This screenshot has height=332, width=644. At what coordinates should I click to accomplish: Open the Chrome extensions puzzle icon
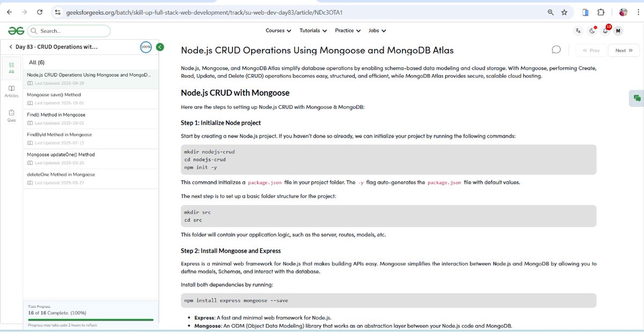[x=601, y=12]
